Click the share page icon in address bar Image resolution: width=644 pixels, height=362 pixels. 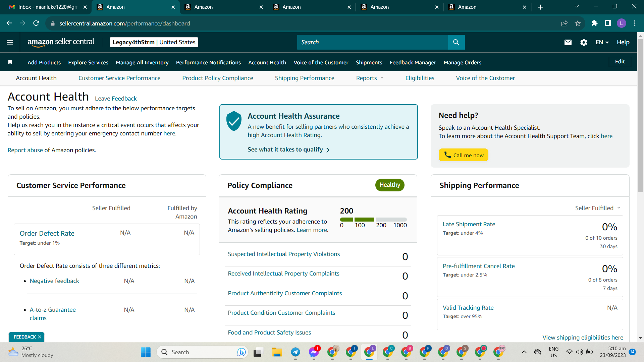click(x=564, y=23)
